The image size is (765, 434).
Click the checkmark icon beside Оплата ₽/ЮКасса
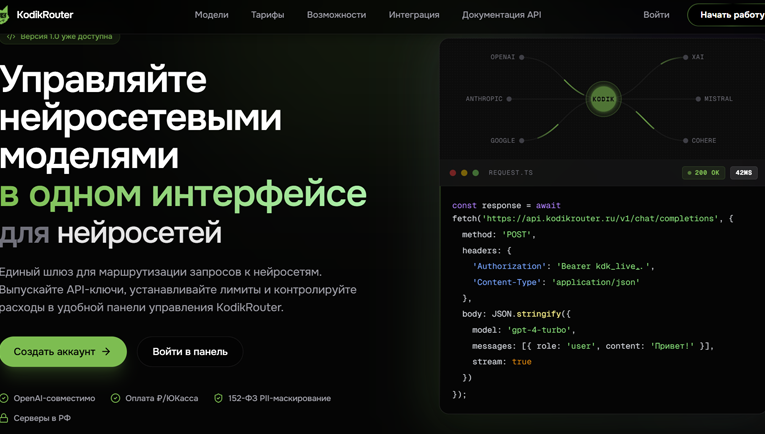pos(115,398)
